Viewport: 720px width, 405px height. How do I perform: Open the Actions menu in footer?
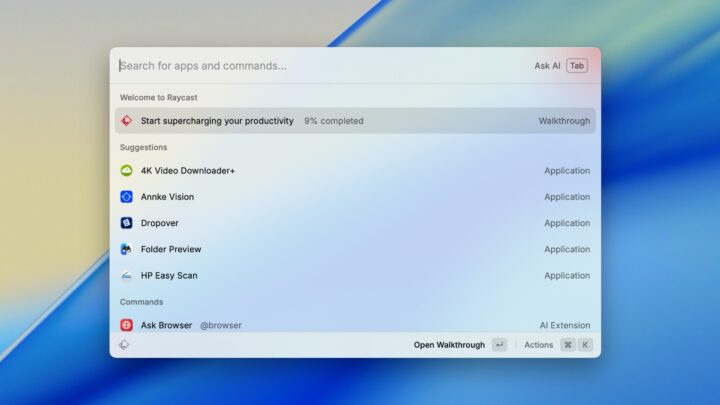538,345
